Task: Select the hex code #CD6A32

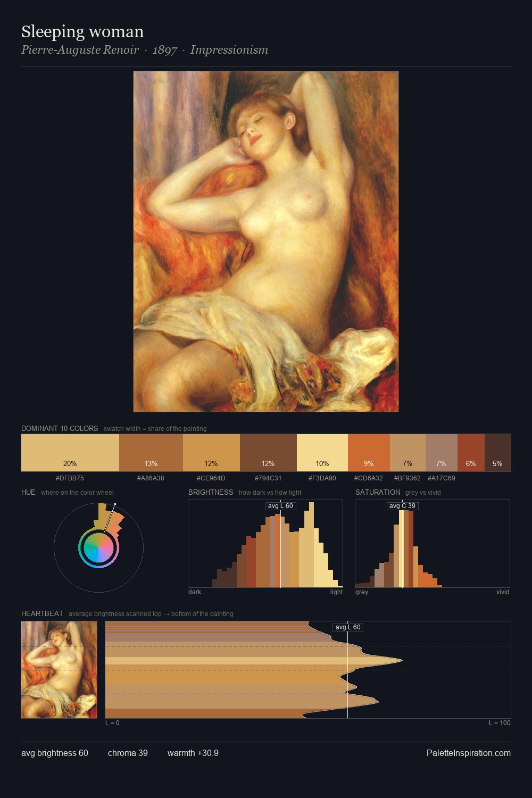Action: coord(369,478)
